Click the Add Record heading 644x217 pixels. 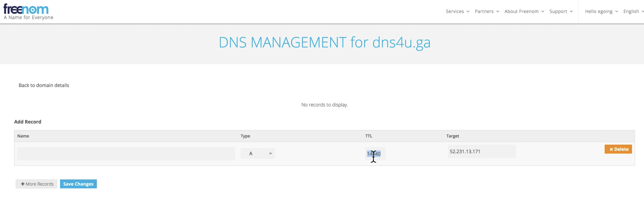27,122
